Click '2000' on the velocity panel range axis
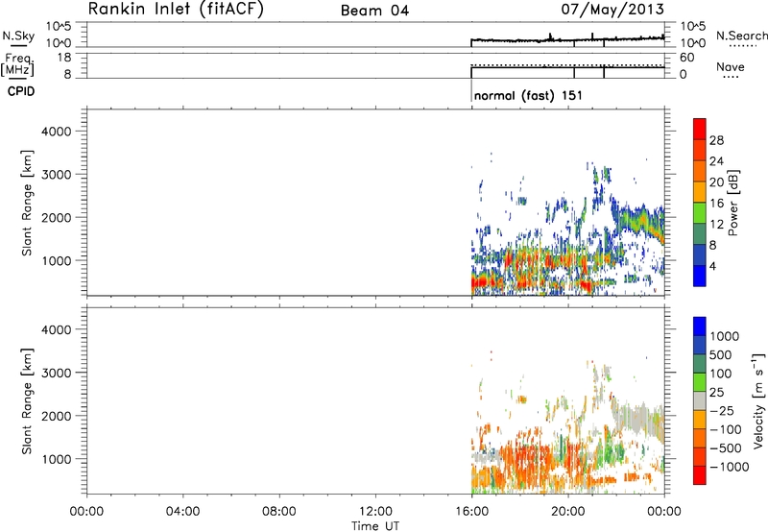Viewport: 768px width, 532px height. pos(57,416)
